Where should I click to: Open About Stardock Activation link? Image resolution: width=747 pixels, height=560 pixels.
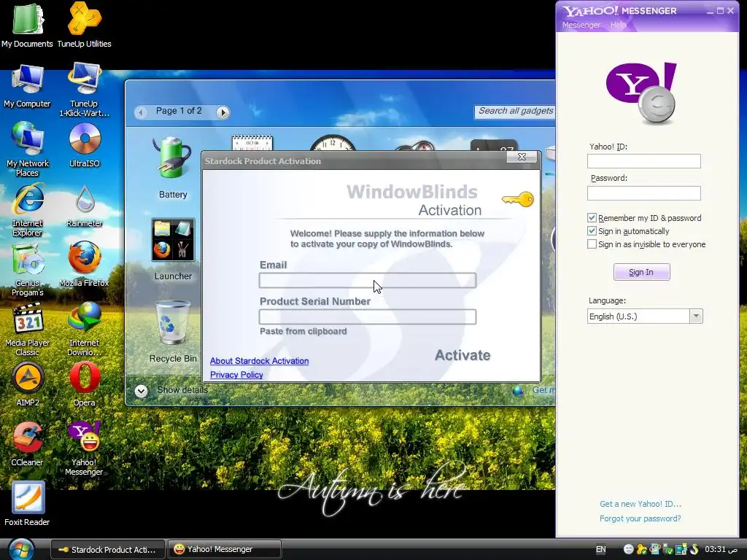(x=259, y=361)
